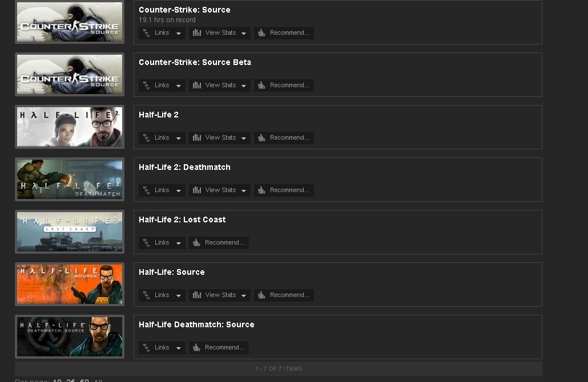Recommend Half-Life Deathmatch: Source

click(x=219, y=348)
